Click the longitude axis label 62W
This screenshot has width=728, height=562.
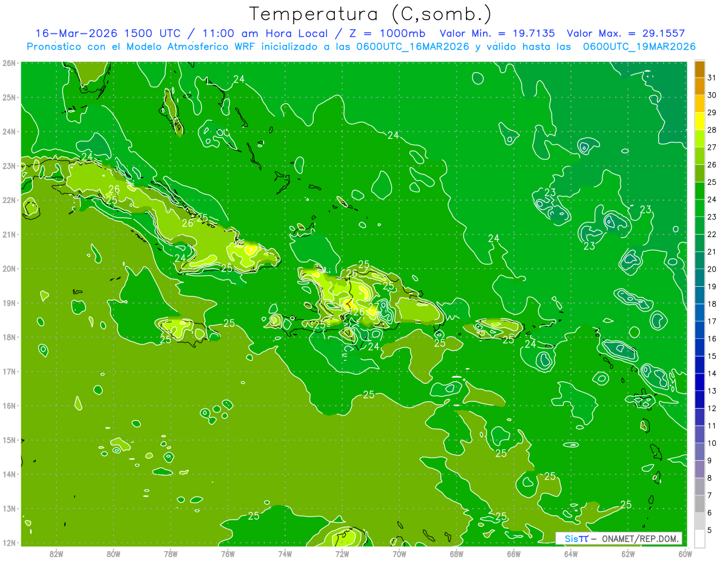(x=628, y=554)
